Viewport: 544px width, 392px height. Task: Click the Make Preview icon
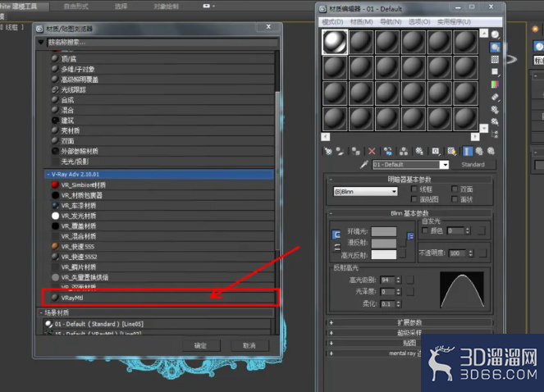point(495,97)
